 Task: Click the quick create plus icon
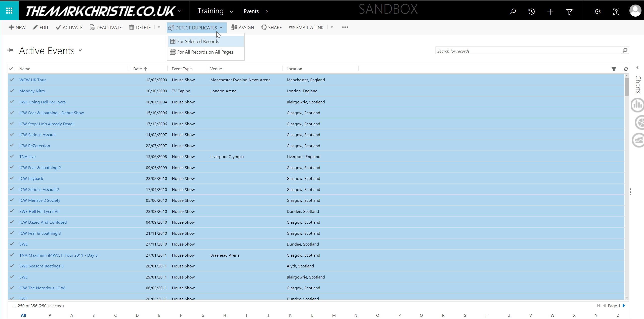(550, 12)
